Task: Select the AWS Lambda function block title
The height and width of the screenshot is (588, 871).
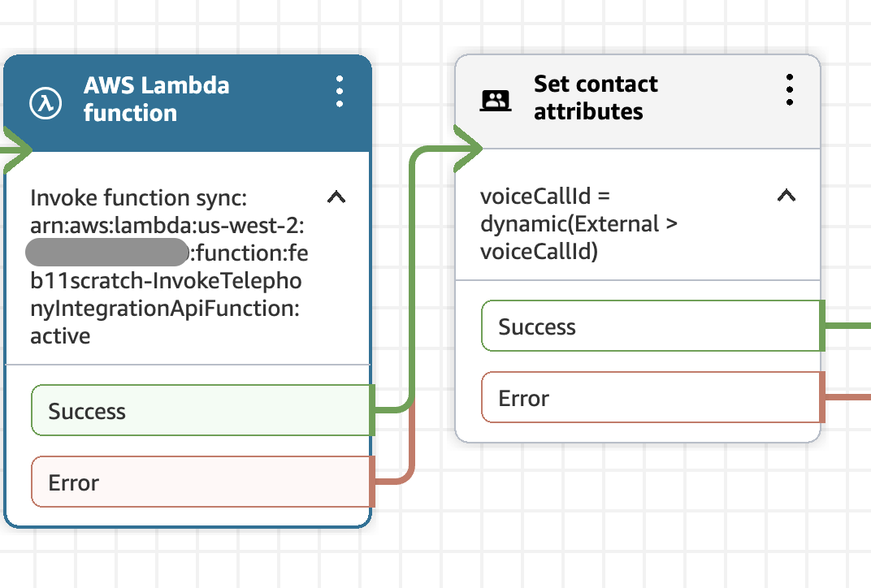Action: tap(156, 98)
